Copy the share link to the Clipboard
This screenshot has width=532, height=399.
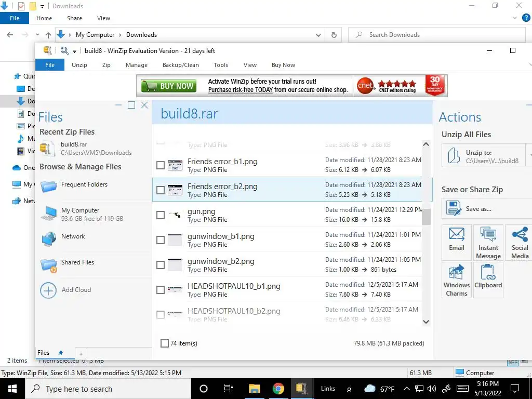tap(488, 280)
